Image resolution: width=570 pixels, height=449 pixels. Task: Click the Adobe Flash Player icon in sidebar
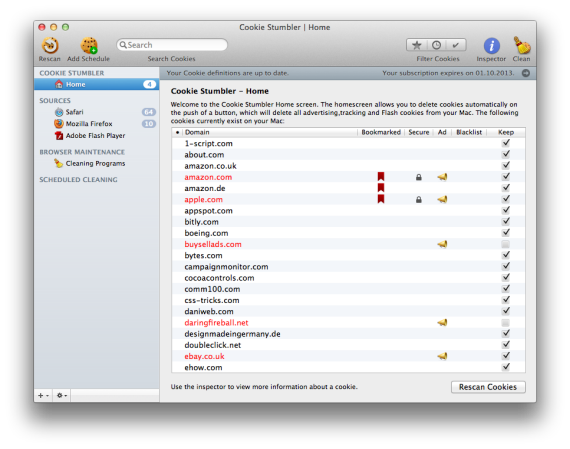click(x=59, y=136)
